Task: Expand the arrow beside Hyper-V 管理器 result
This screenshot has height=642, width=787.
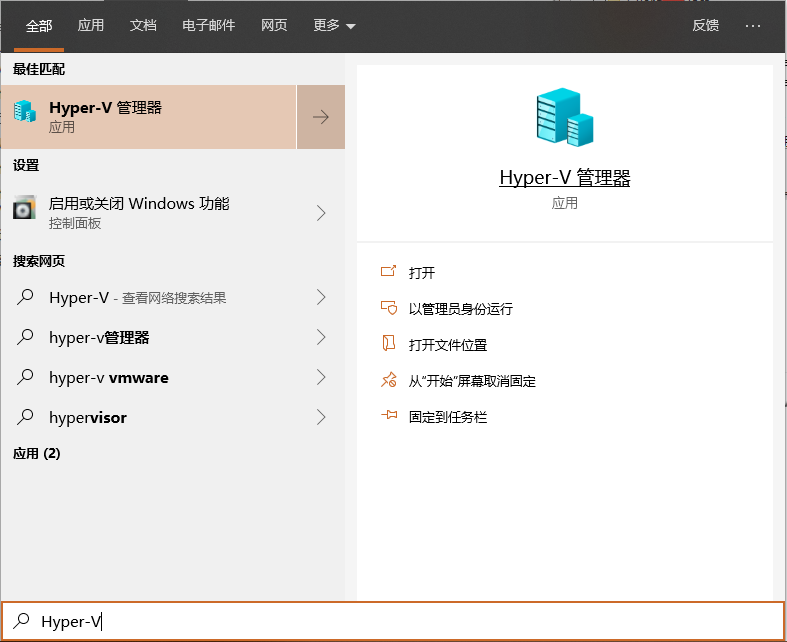Action: [321, 117]
